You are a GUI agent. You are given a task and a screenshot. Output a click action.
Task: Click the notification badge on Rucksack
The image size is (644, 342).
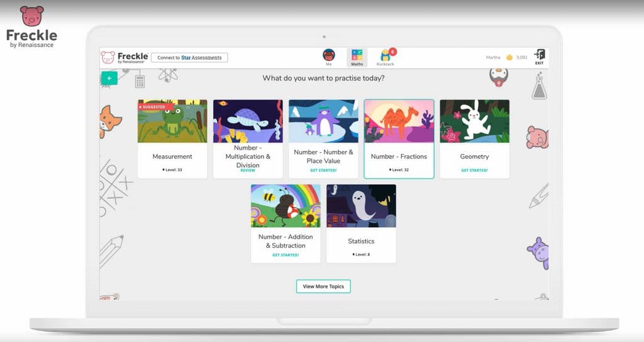click(392, 52)
